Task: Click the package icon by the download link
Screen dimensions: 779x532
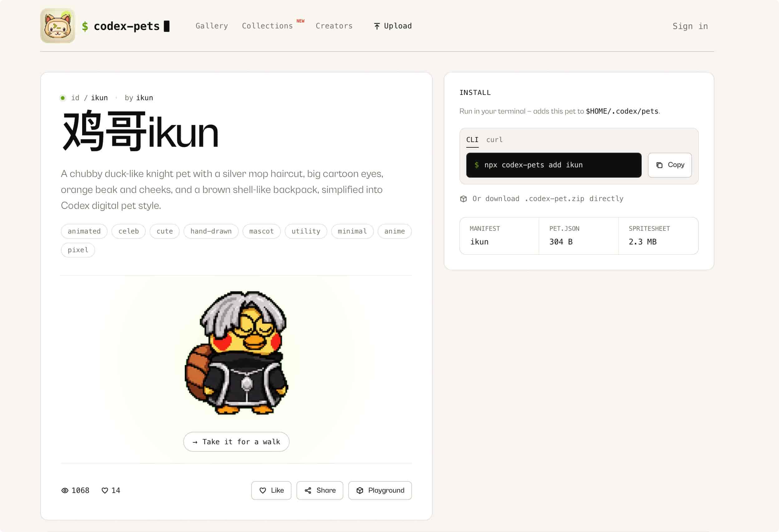Action: click(x=463, y=199)
